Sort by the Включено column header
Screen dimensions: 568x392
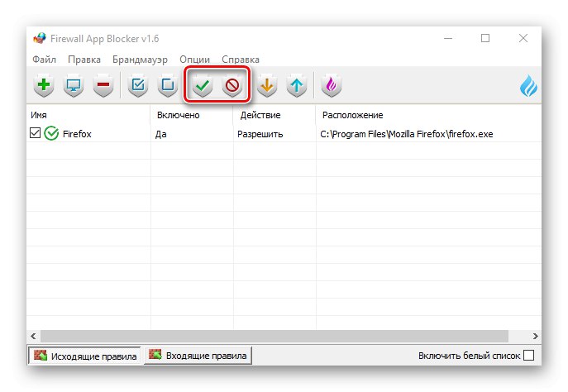[192, 115]
